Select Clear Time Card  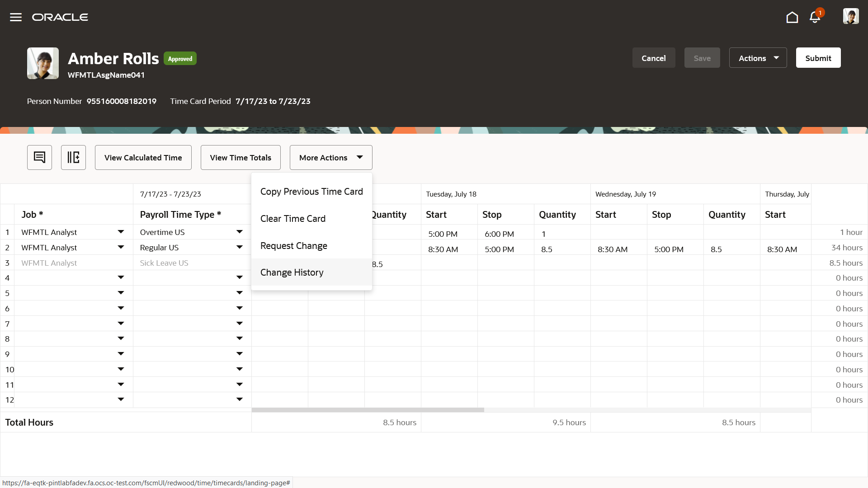click(292, 218)
